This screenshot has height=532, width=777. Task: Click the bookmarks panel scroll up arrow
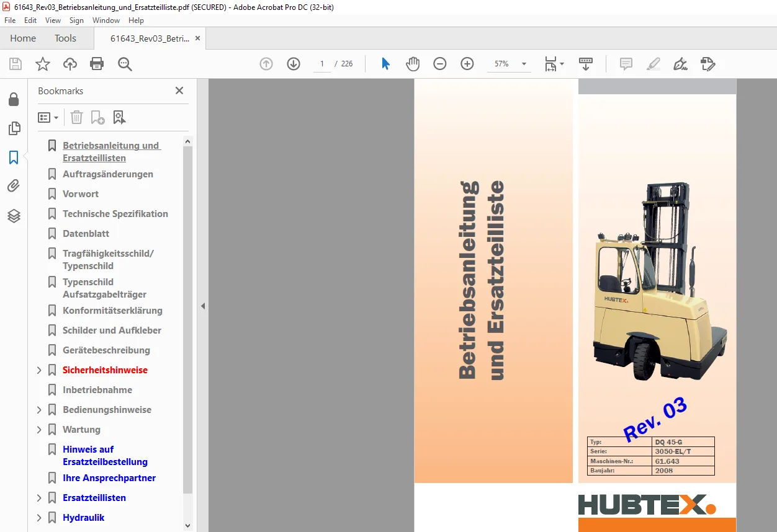click(188, 141)
